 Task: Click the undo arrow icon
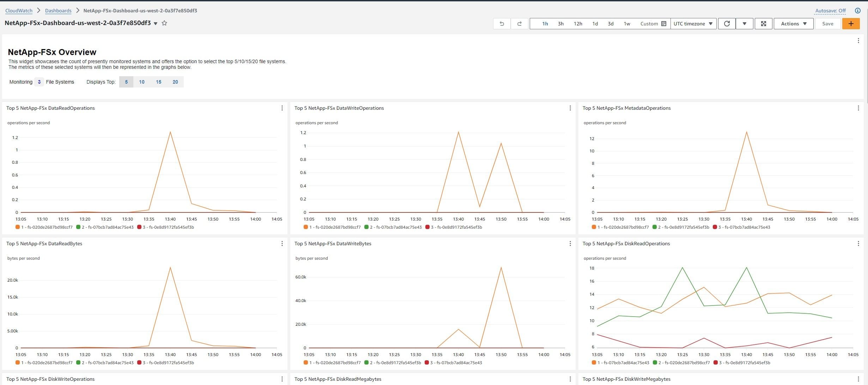pyautogui.click(x=502, y=24)
